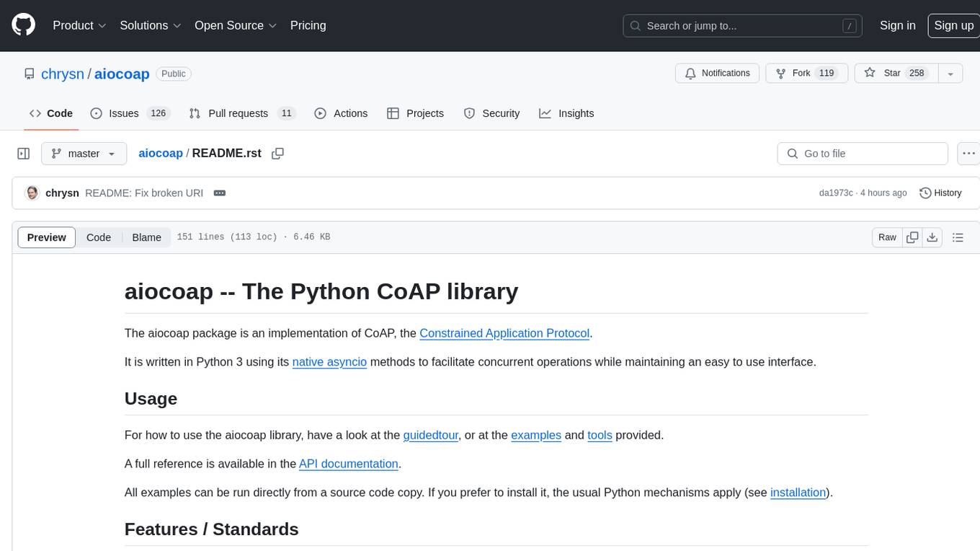Open the Raw file view
This screenshot has width=980, height=551.
click(x=887, y=237)
